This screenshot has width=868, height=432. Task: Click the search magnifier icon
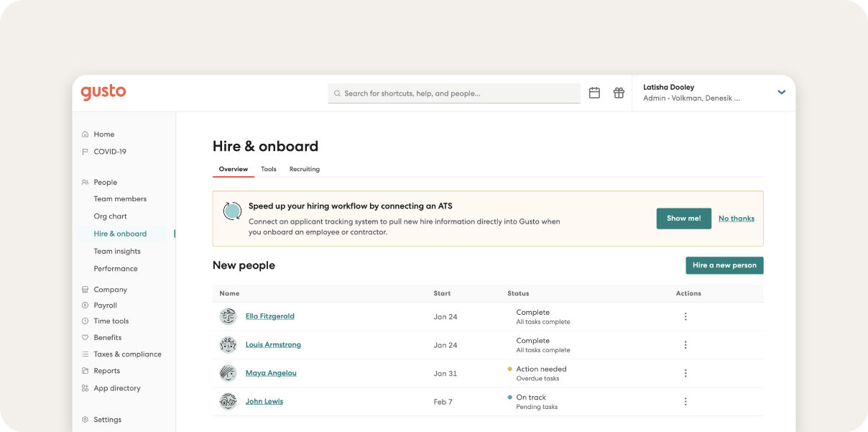337,93
